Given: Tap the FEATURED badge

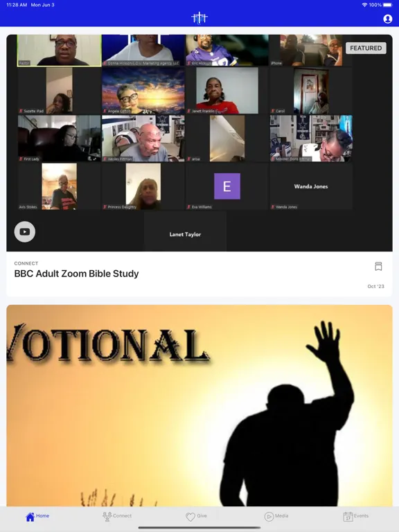Looking at the screenshot, I should [x=366, y=48].
